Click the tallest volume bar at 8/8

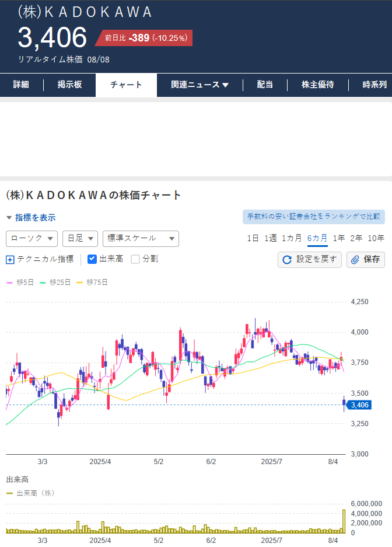pyautogui.click(x=344, y=521)
